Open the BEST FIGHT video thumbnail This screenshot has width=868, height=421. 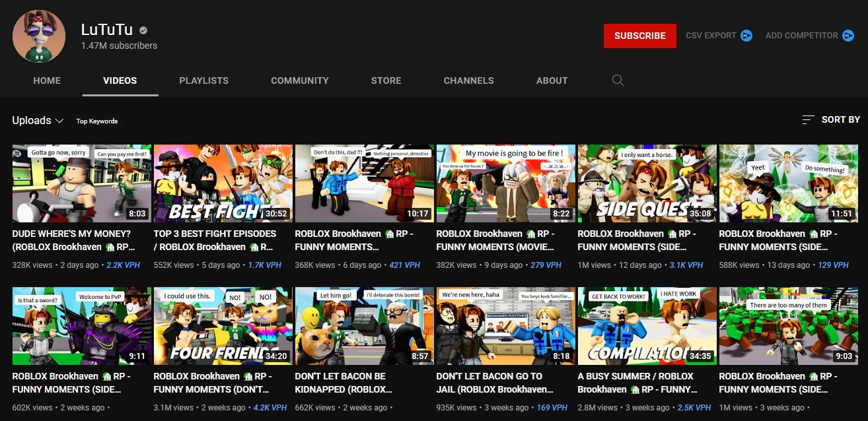coord(223,183)
